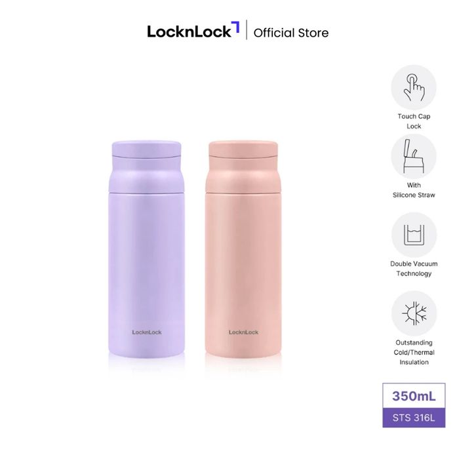Click the Cold/Thermal Insulation sun-snowflake icon
The width and height of the screenshot is (476, 476).
pyautogui.click(x=414, y=313)
